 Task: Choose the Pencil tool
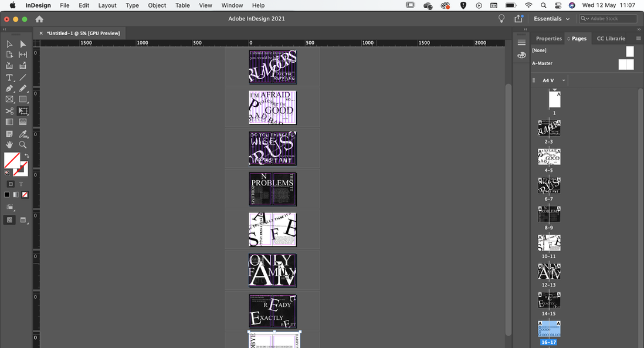click(23, 89)
